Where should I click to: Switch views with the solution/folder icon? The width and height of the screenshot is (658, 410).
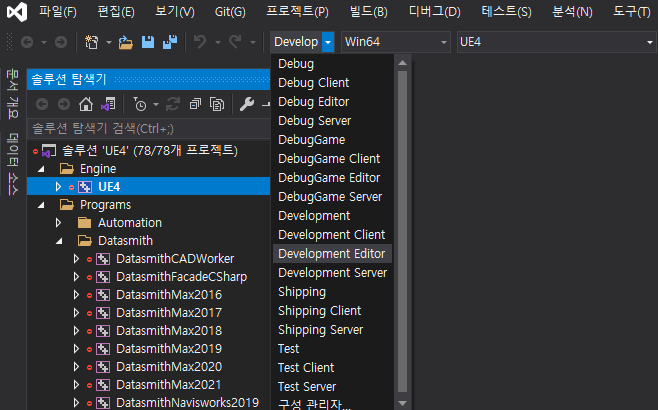point(108,104)
